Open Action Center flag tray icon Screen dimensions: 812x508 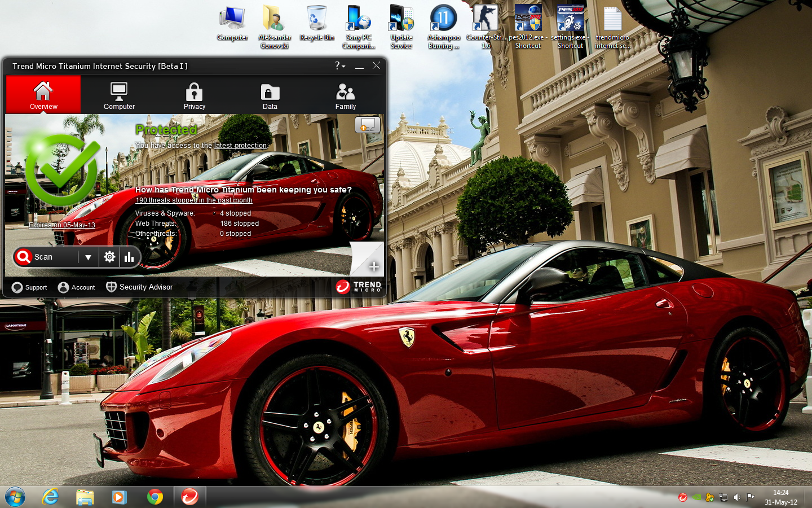point(750,497)
